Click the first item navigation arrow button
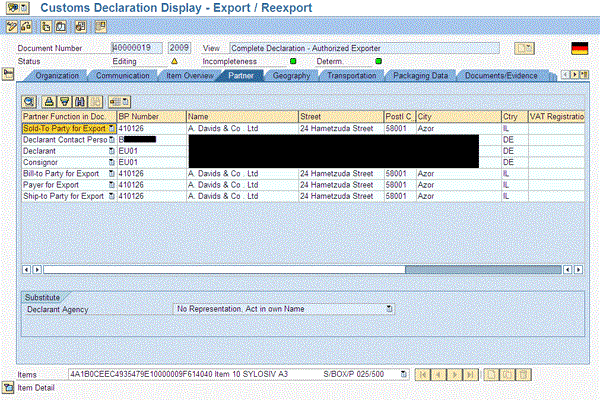This screenshot has height=400, width=600. (x=425, y=374)
